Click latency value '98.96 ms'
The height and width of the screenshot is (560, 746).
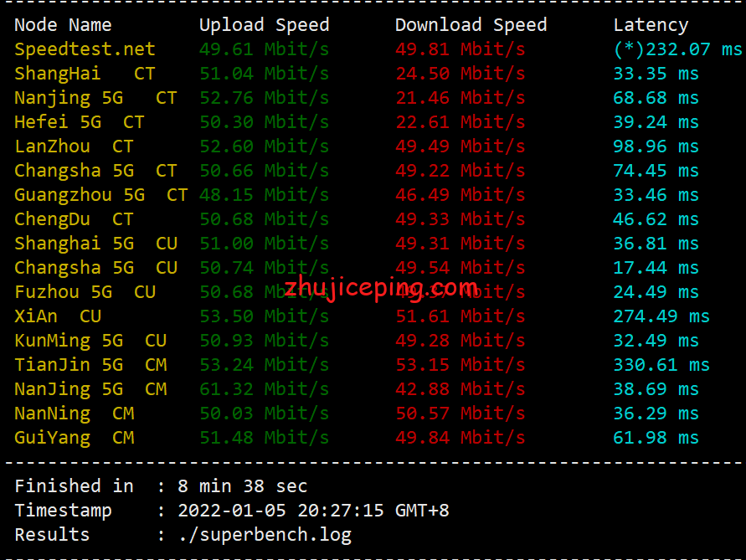pos(656,146)
